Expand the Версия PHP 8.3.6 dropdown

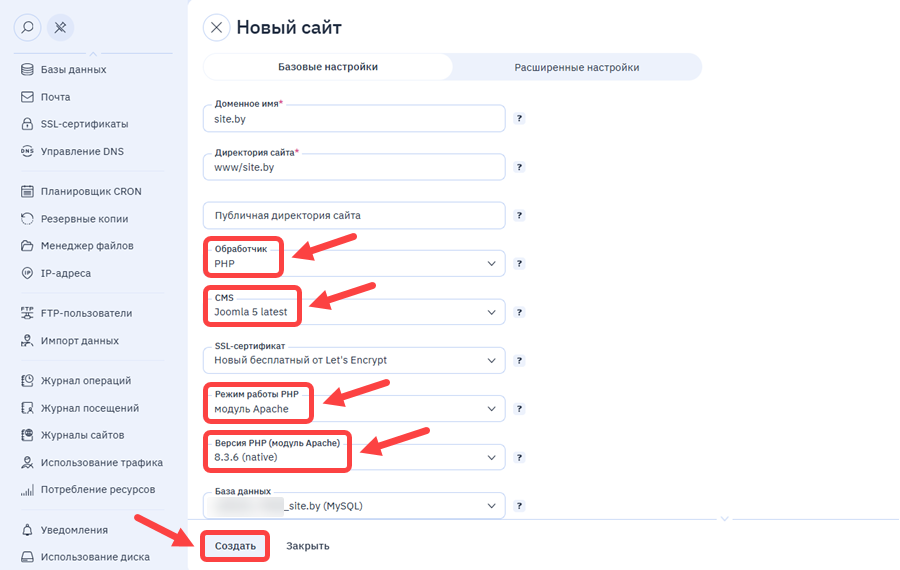[354, 457]
